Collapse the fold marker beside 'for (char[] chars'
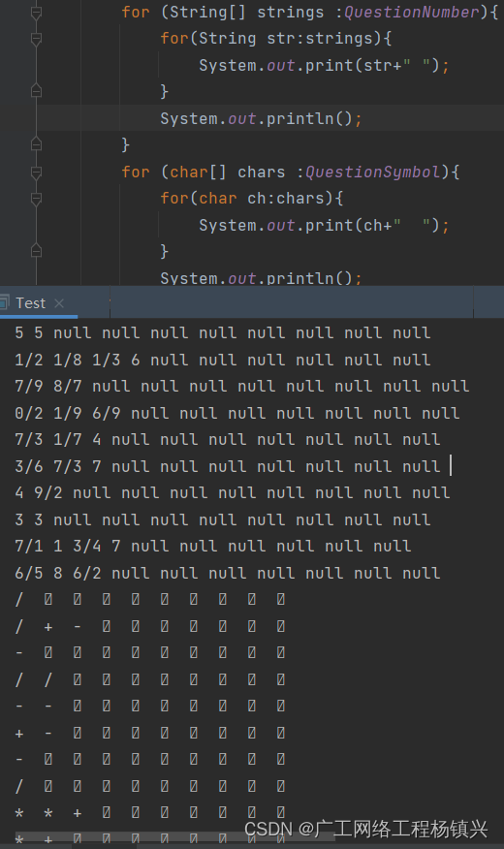The image size is (504, 849). click(36, 173)
